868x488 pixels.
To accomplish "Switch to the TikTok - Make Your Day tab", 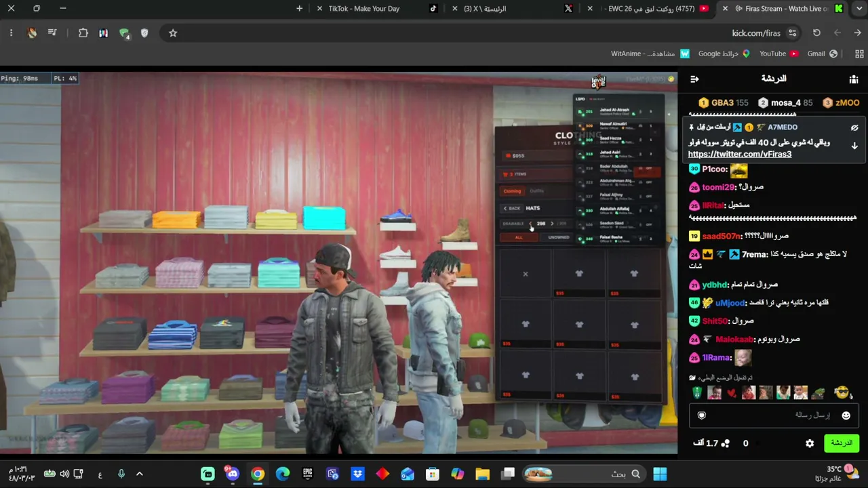I will click(x=377, y=9).
